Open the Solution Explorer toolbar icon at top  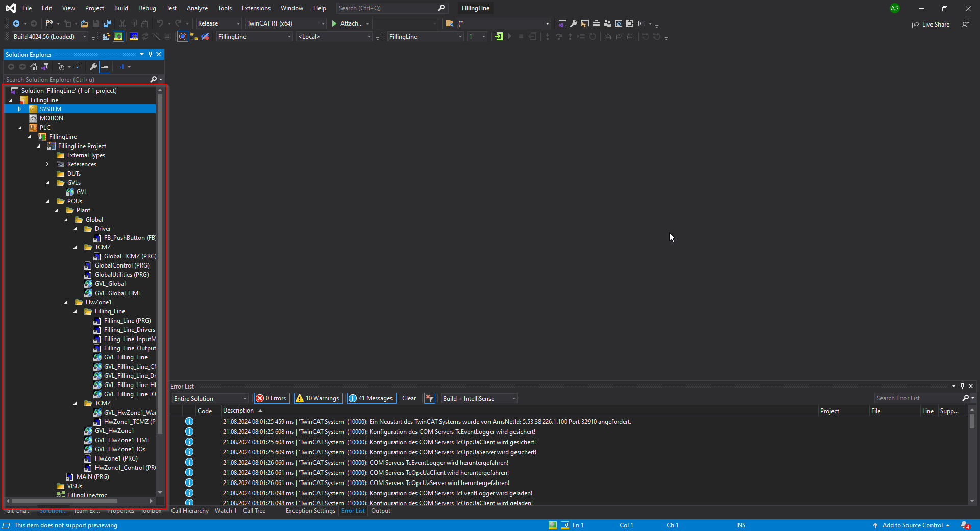(x=562, y=23)
